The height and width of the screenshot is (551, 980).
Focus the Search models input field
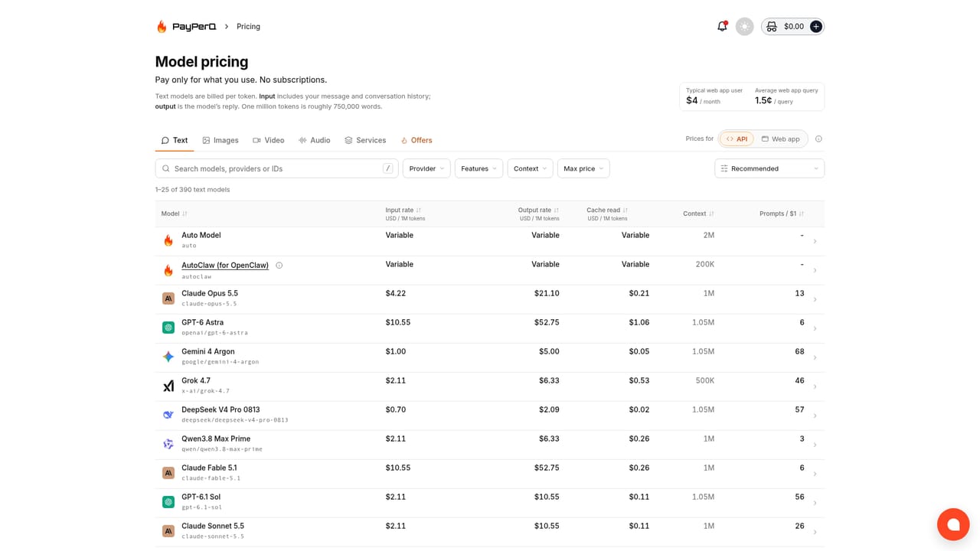click(x=276, y=168)
